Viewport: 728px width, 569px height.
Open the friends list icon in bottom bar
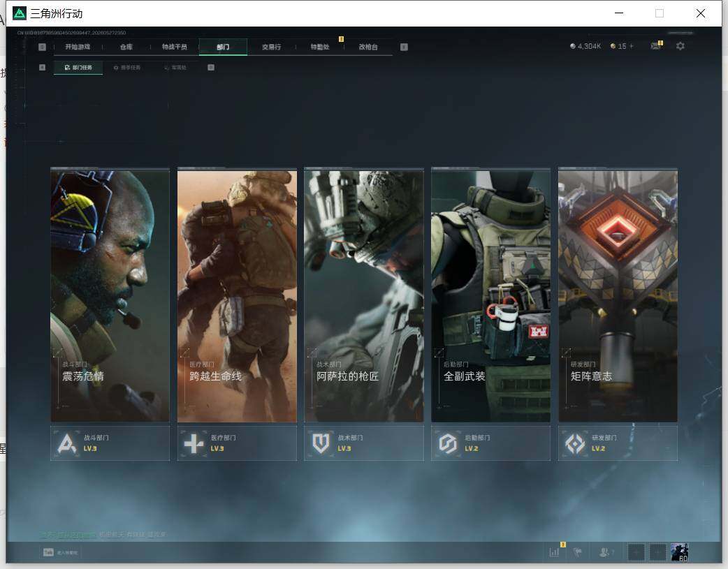tap(606, 552)
